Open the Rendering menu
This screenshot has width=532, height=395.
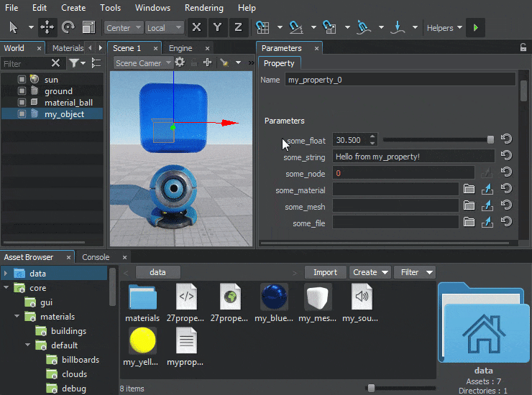pyautogui.click(x=204, y=8)
